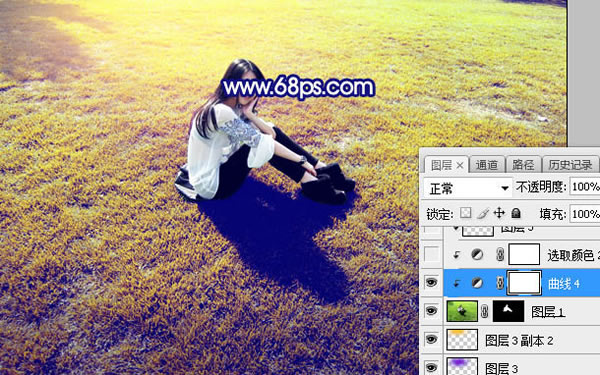Select the black layer mask thumbnail of 图层 1
The height and width of the screenshot is (375, 600).
click(509, 311)
